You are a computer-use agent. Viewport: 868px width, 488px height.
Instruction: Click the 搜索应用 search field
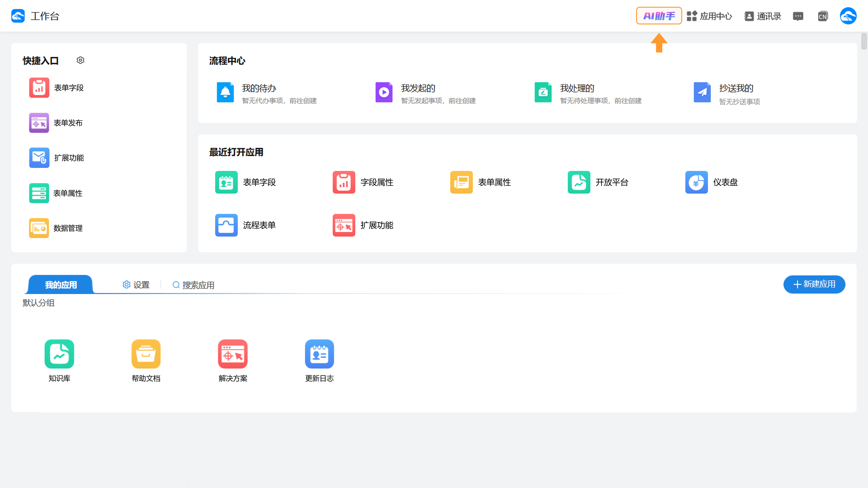[193, 285]
